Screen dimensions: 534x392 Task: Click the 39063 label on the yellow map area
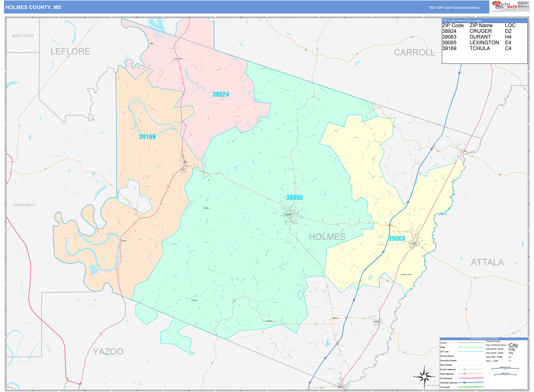397,239
